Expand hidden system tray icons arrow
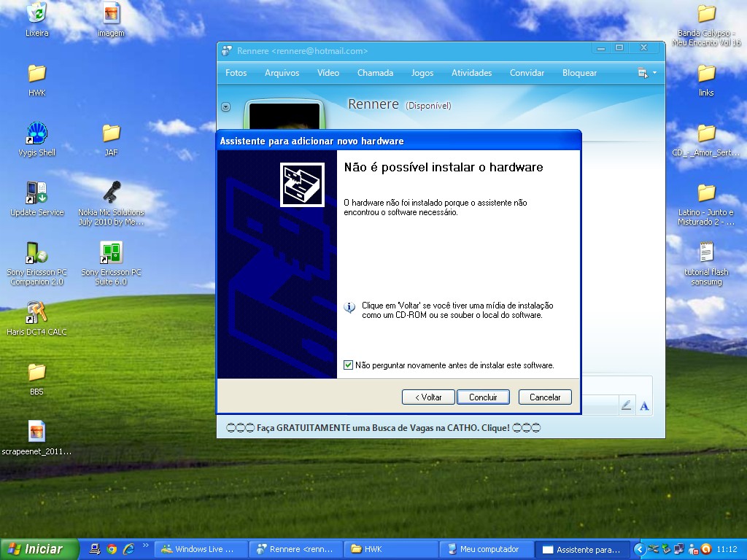This screenshot has width=747, height=560. pos(639,549)
